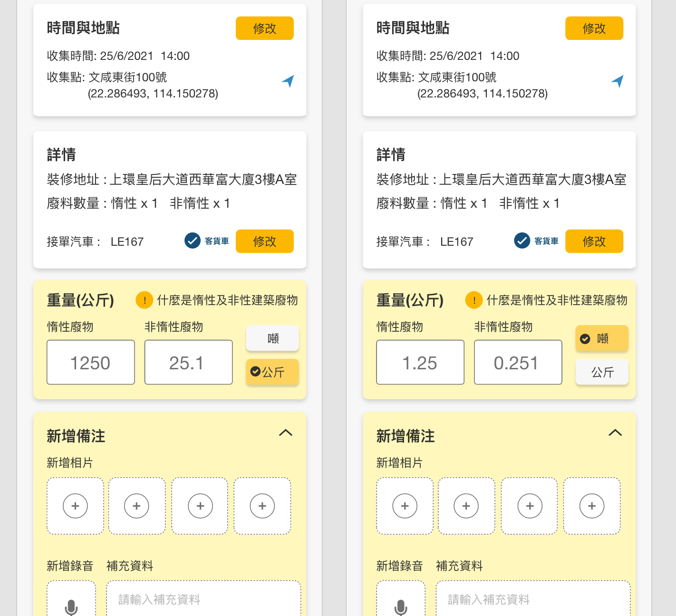The height and width of the screenshot is (616, 676).
Task: Select 噸 unit in left weight card
Action: pos(272,338)
